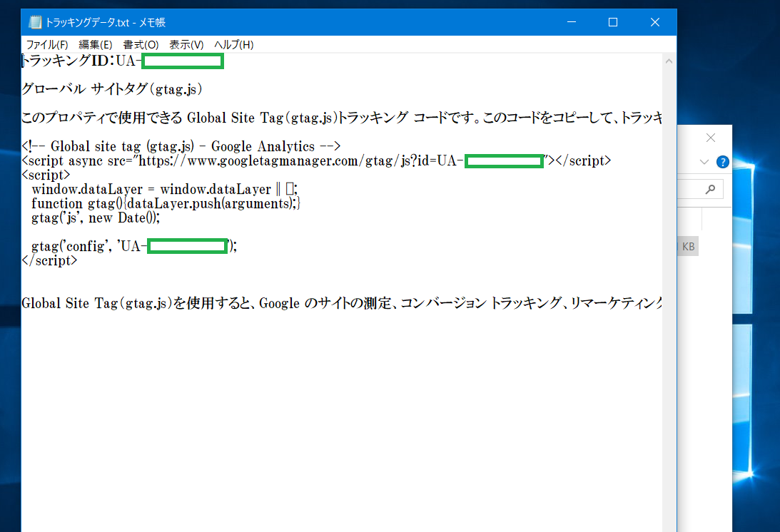Viewport: 780px width, 532px height.
Task: Click the vertical scrollbar up arrow
Action: pyautogui.click(x=669, y=61)
